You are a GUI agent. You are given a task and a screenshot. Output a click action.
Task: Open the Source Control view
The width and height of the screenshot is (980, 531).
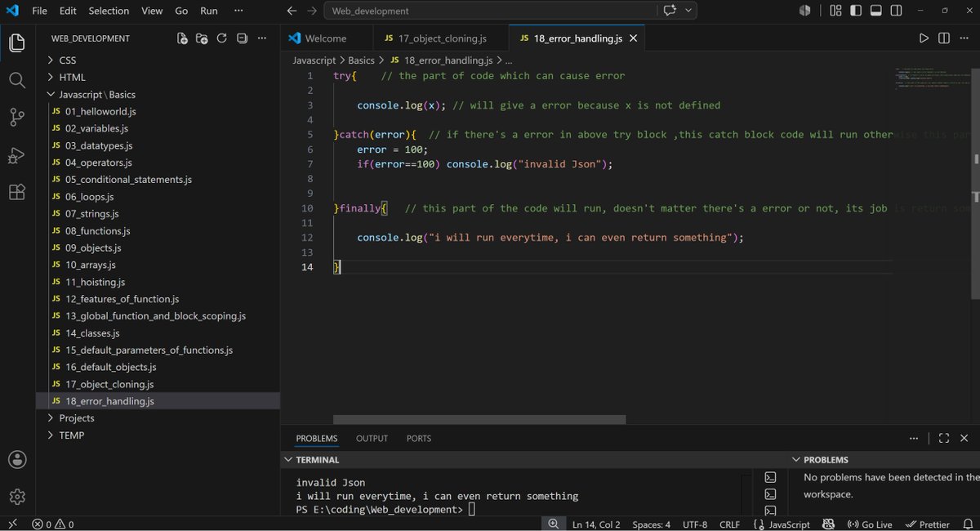[17, 117]
